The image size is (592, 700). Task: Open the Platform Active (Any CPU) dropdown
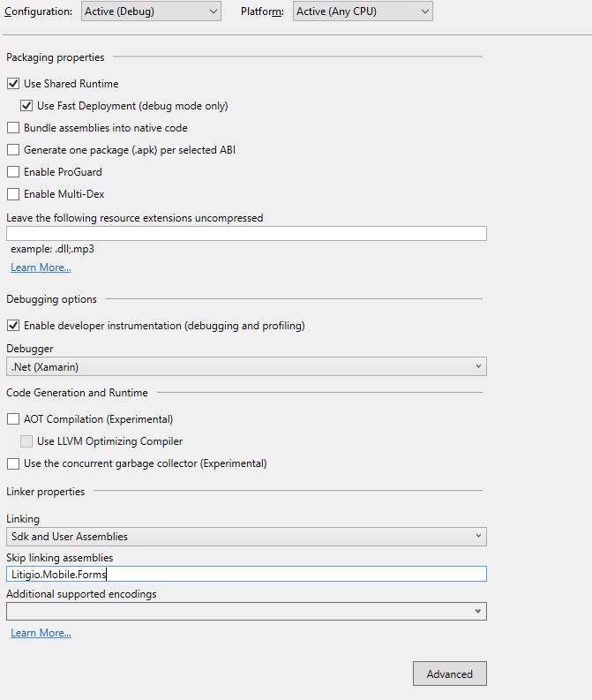click(x=363, y=11)
